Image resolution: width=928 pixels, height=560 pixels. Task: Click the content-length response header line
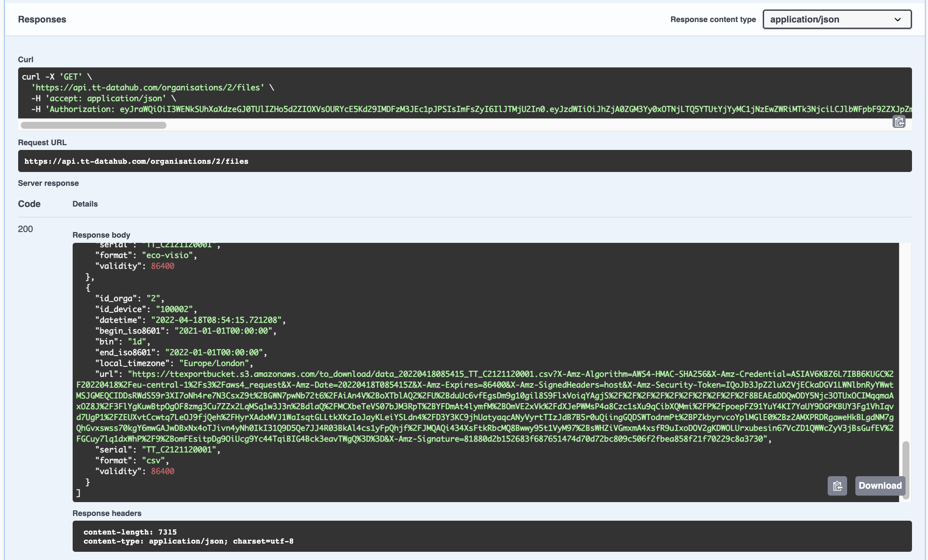[130, 532]
